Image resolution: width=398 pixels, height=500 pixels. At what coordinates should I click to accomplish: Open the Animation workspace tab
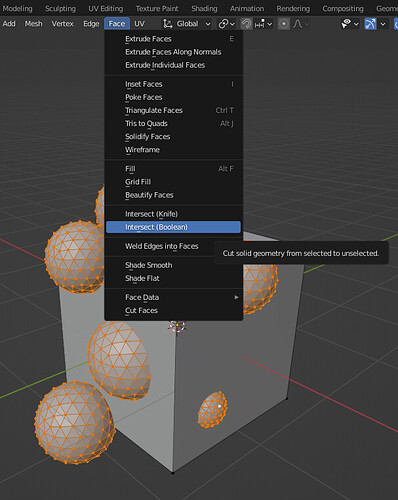tap(247, 8)
